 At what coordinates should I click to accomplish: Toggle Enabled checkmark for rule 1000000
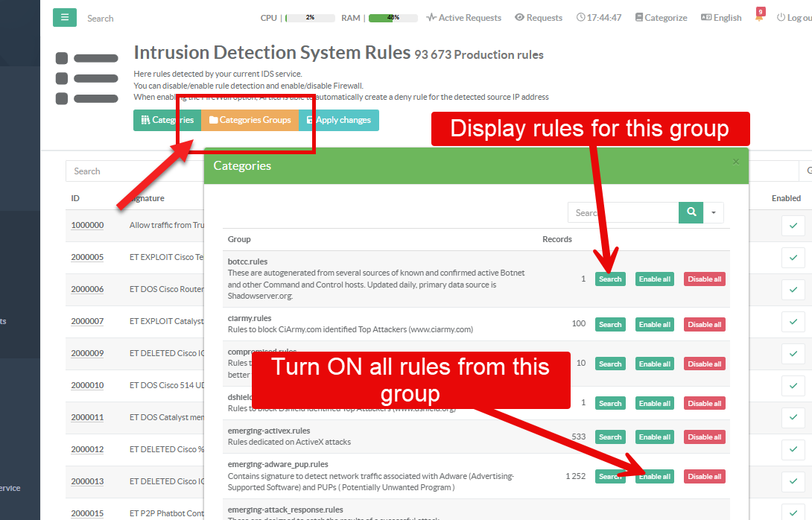[793, 225]
